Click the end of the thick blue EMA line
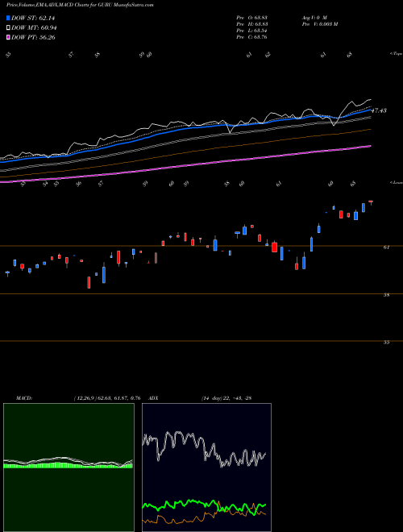Image resolution: width=403 pixels, height=532 pixels. click(370, 110)
